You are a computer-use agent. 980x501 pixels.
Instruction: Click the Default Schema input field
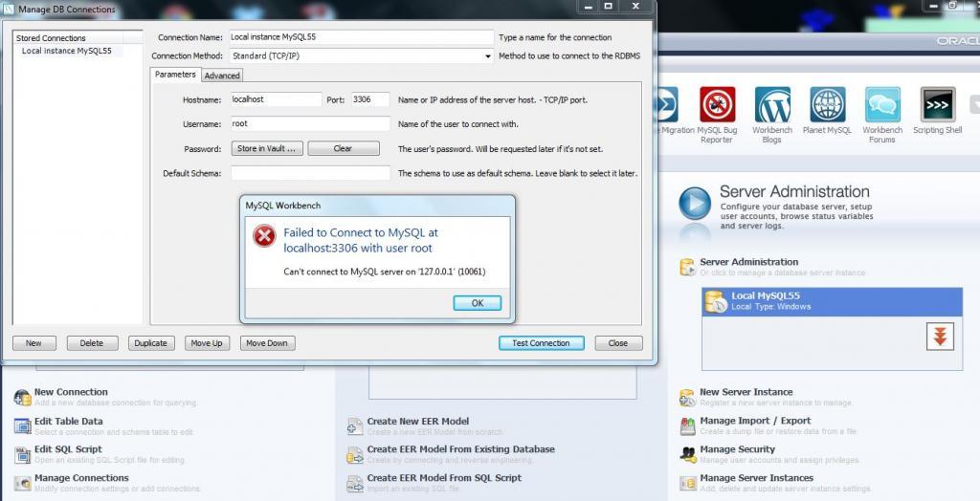click(311, 173)
